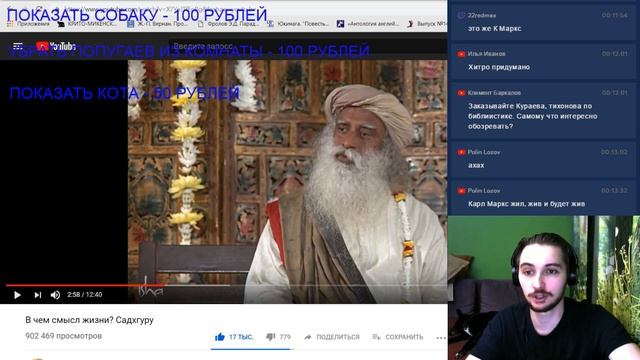Open the '«Антология англий...' bookmark
The width and height of the screenshot is (640, 360).
(368, 24)
